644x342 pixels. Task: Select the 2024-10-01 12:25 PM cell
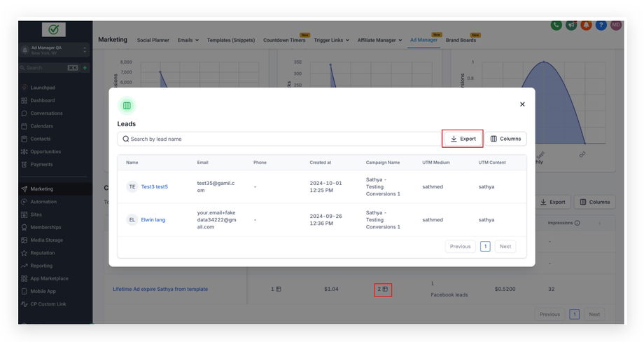[325, 186]
